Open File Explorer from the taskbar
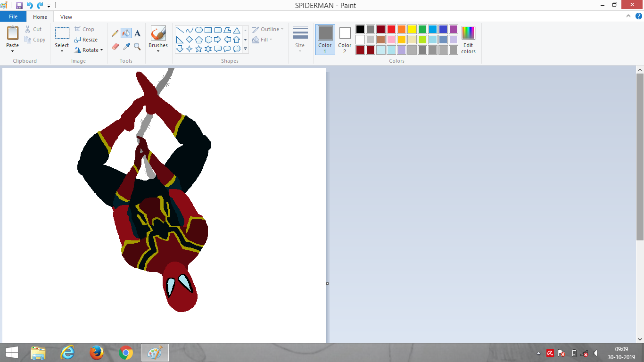This screenshot has width=644, height=362. point(38,353)
